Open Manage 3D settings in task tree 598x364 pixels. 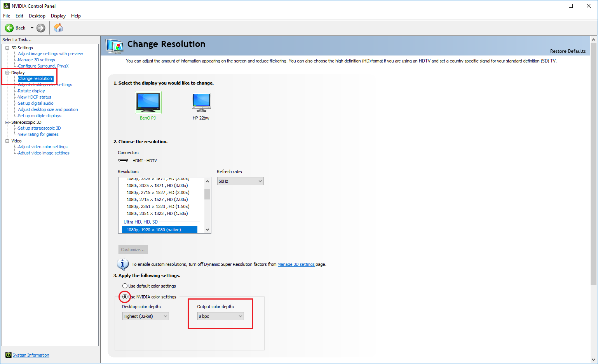click(x=37, y=60)
